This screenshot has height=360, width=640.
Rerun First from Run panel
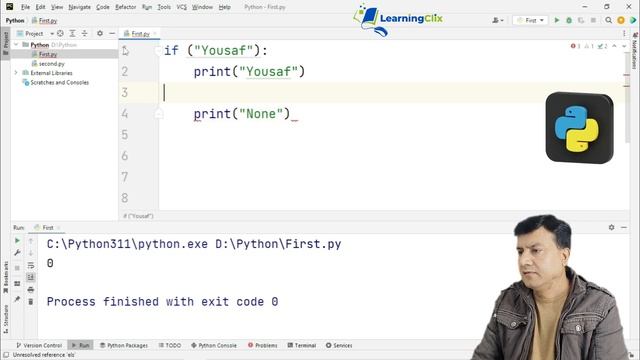coord(17,241)
